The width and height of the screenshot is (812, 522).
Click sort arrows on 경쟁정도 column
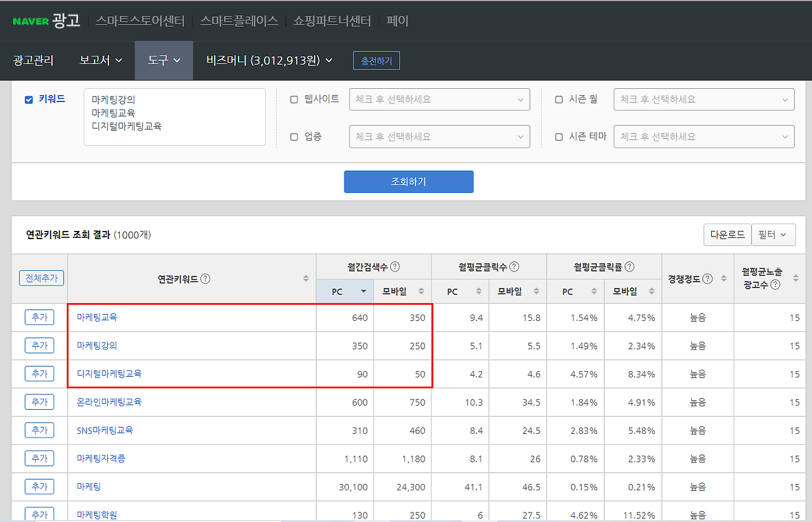(x=724, y=278)
